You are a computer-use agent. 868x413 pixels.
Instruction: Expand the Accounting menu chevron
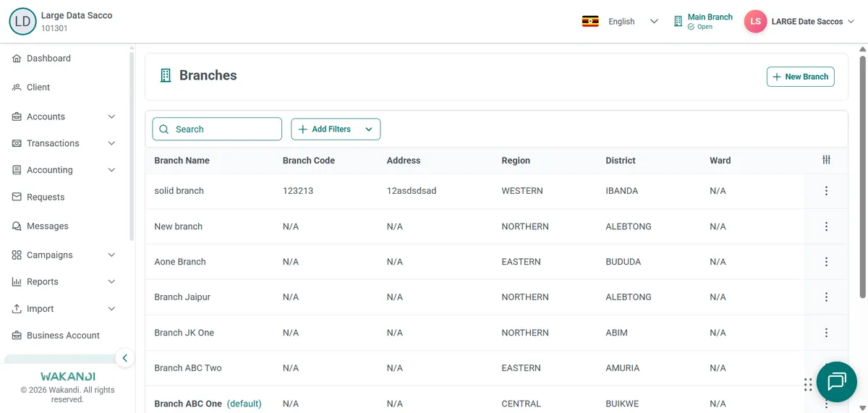111,170
